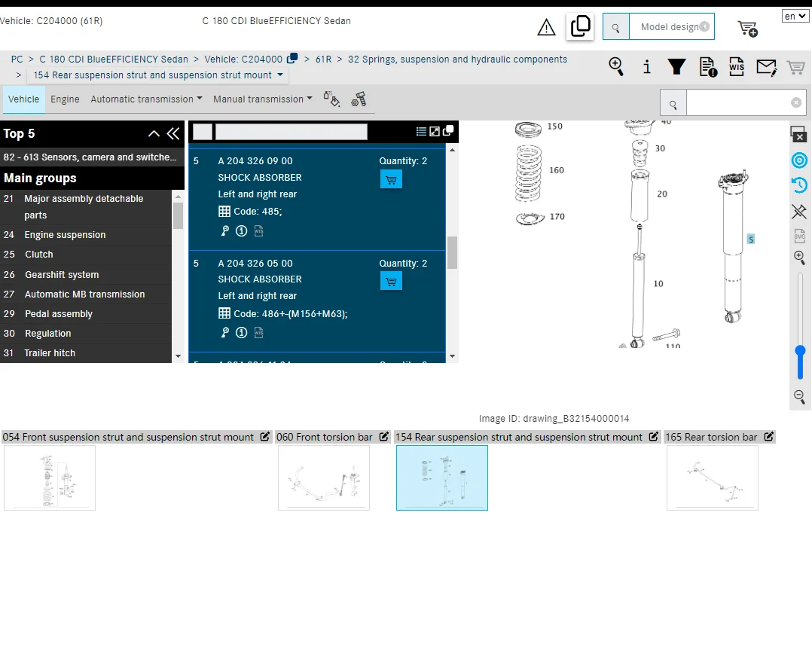Open the shopping cart with plus icon

coord(747,29)
